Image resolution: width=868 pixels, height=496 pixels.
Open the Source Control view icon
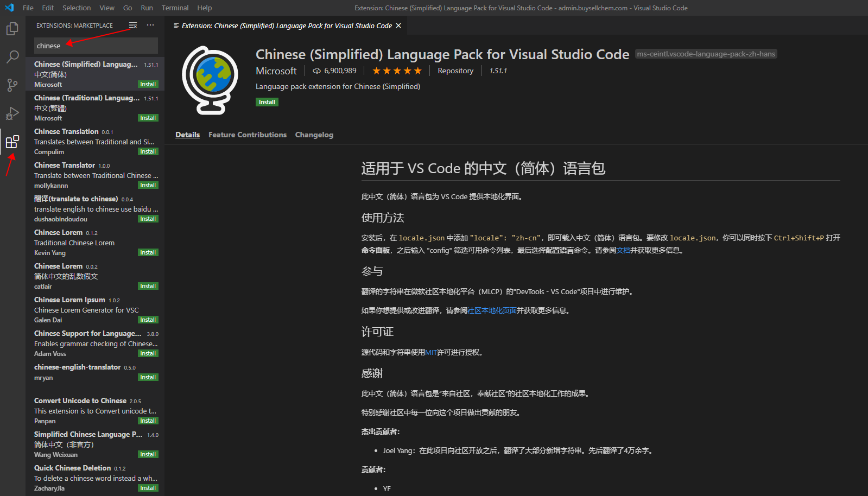coord(12,85)
